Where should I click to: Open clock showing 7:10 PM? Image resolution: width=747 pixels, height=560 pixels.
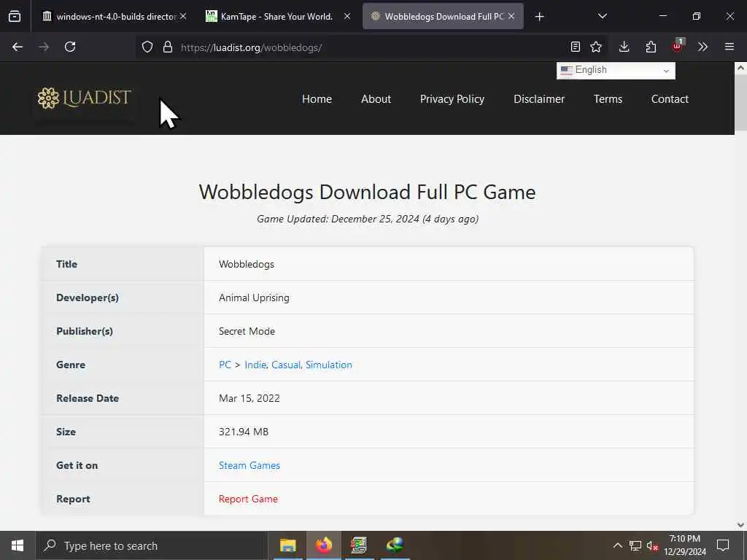click(x=684, y=545)
